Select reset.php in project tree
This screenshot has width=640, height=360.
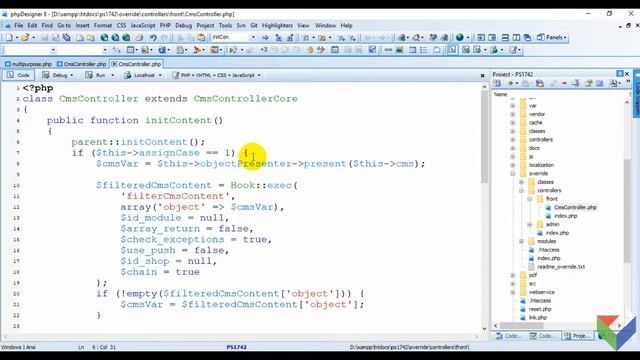click(540, 309)
